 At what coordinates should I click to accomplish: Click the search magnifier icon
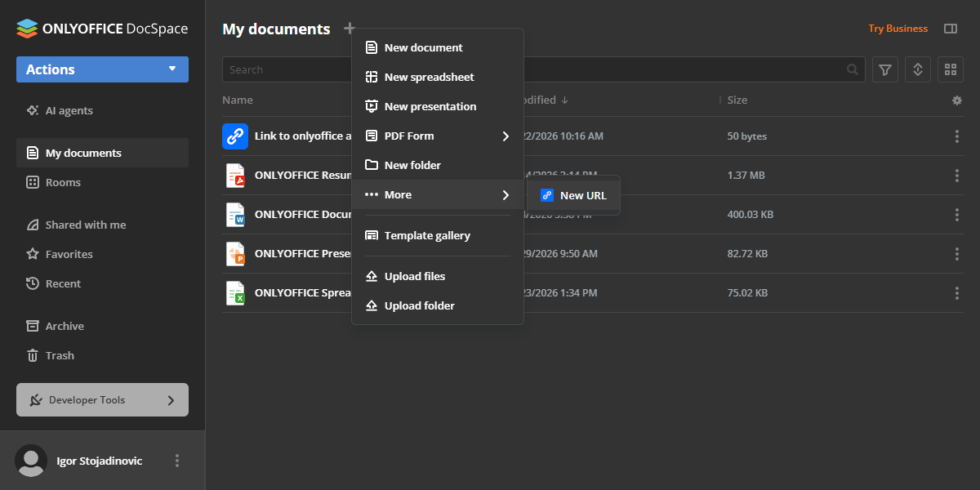[x=853, y=69]
